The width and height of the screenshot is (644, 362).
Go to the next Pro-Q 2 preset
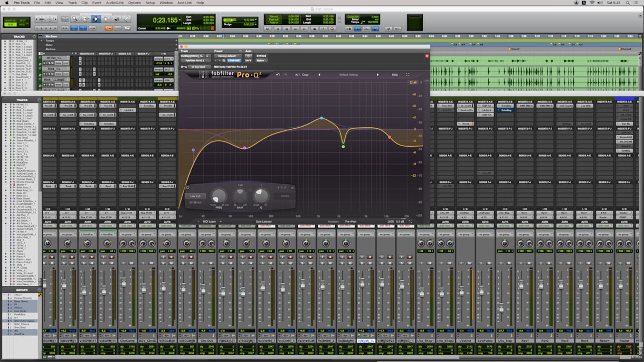[x=377, y=75]
